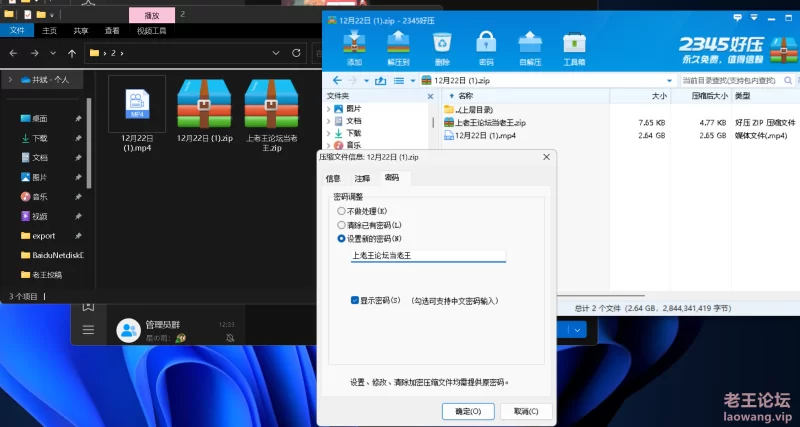Open 查看 tab in Explorer ribbon

pyautogui.click(x=112, y=31)
